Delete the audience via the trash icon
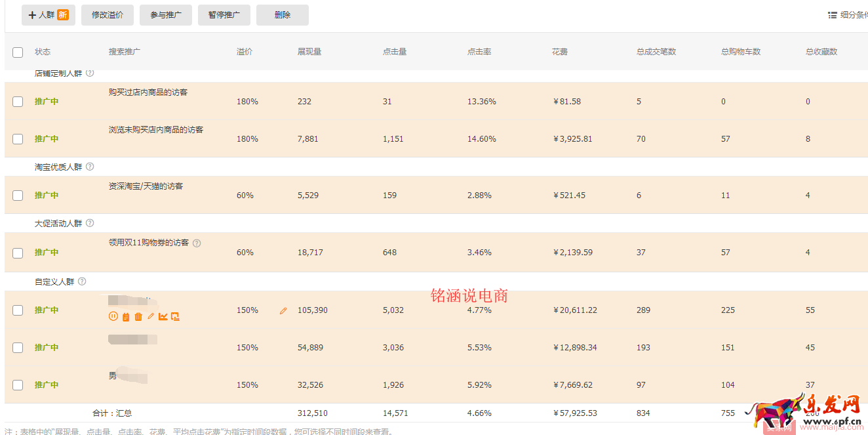Screen dimensions: 868x435 click(x=138, y=317)
